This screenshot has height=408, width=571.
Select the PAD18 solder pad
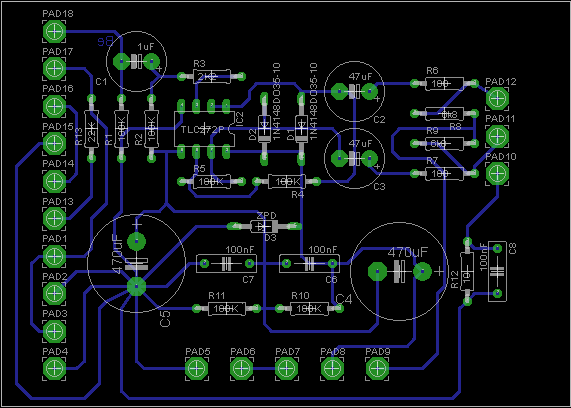pyautogui.click(x=54, y=32)
